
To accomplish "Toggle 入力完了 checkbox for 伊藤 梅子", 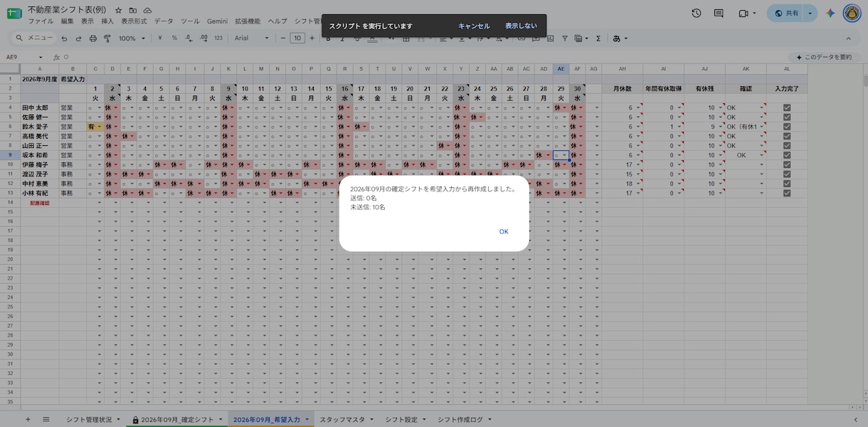I will point(787,164).
